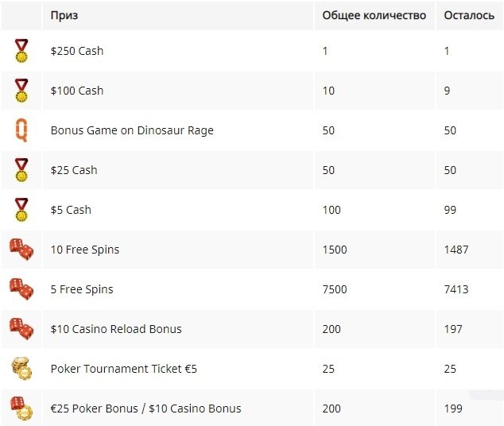Select the 7413 remaining count value
This screenshot has width=504, height=426.
pos(456,289)
